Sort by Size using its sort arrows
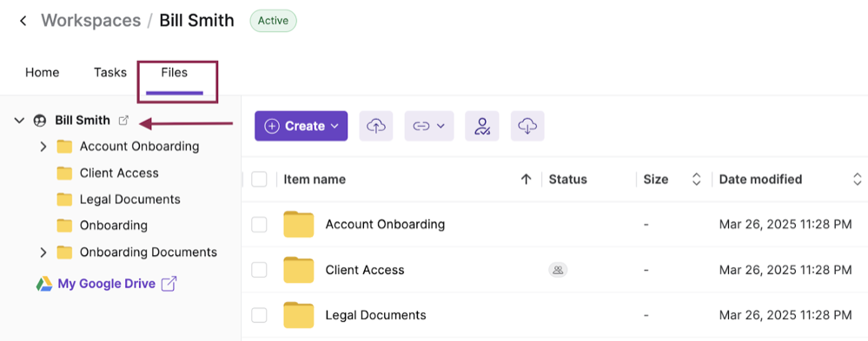This screenshot has height=341, width=868. (x=697, y=179)
